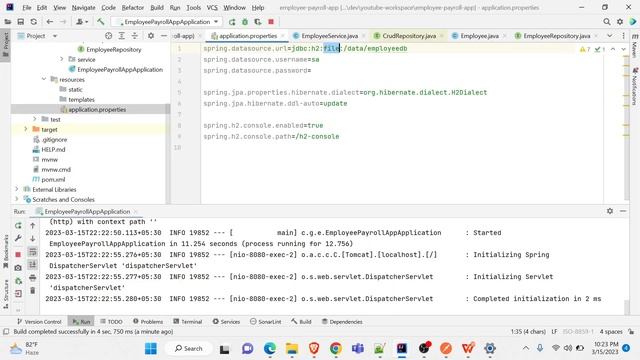Open IDE settings gear at top right
Image resolution: width=640 pixels, height=360 pixels.
click(x=620, y=22)
